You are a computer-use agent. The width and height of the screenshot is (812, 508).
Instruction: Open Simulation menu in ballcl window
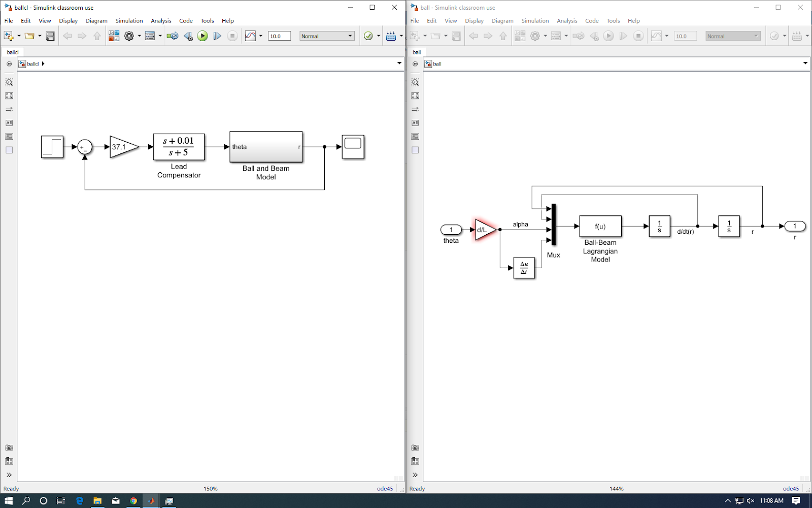129,21
